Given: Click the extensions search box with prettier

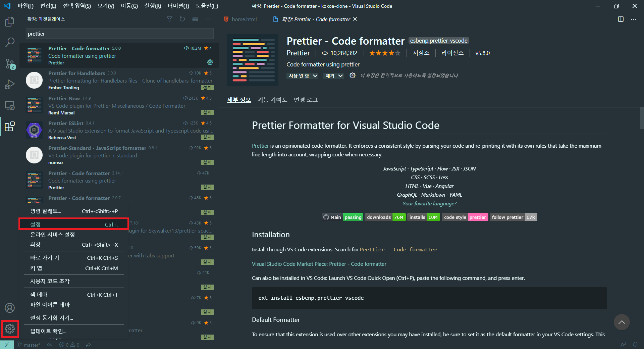Looking at the screenshot, I should (120, 34).
